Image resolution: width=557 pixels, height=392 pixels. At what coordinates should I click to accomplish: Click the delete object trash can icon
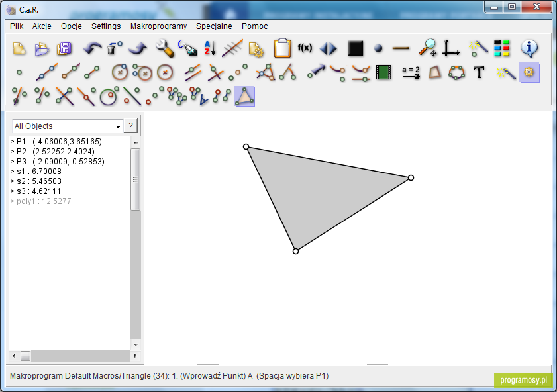115,48
